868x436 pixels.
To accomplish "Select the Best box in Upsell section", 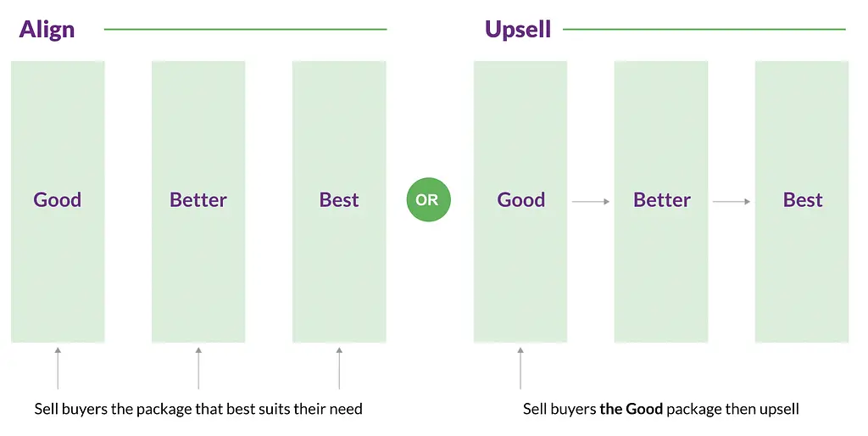I will tap(802, 202).
